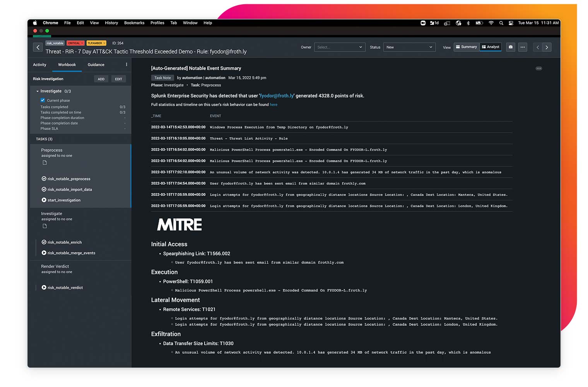Open the Apple menu
The image size is (588, 387).
point(35,23)
